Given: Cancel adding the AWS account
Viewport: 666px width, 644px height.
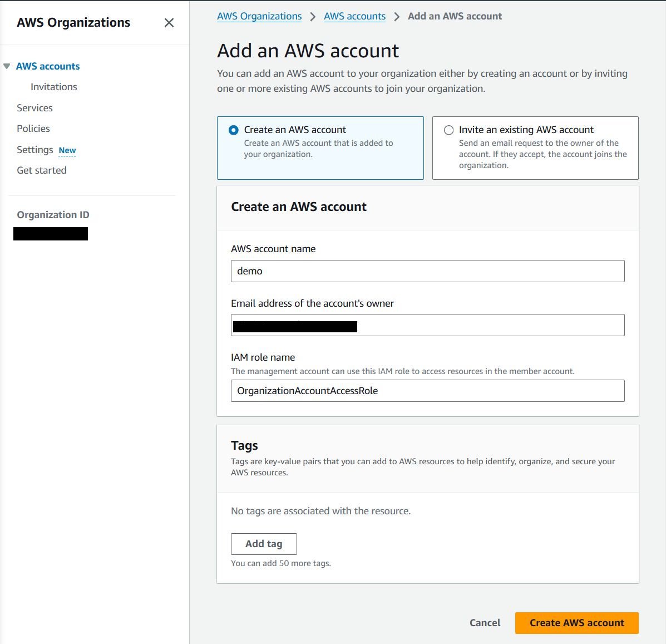Looking at the screenshot, I should pyautogui.click(x=485, y=623).
